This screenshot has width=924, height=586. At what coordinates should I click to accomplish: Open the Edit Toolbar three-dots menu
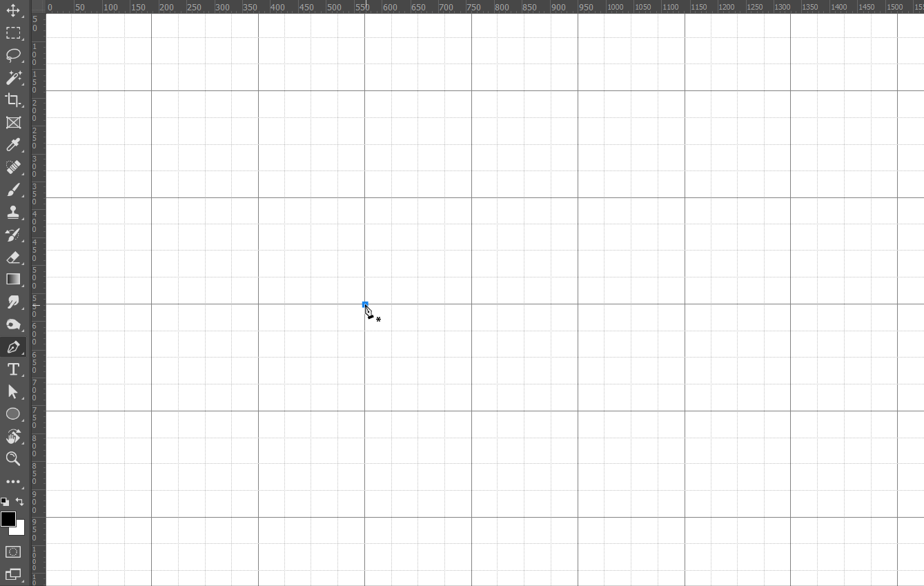(x=13, y=482)
